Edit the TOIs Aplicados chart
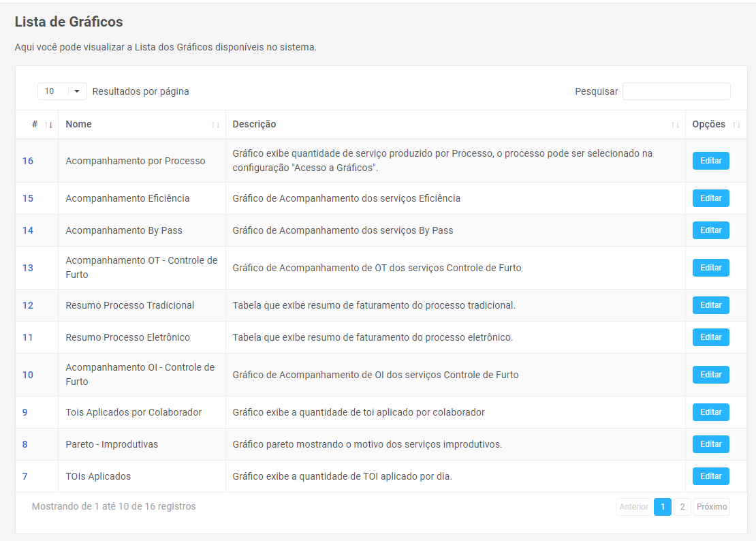 tap(710, 476)
